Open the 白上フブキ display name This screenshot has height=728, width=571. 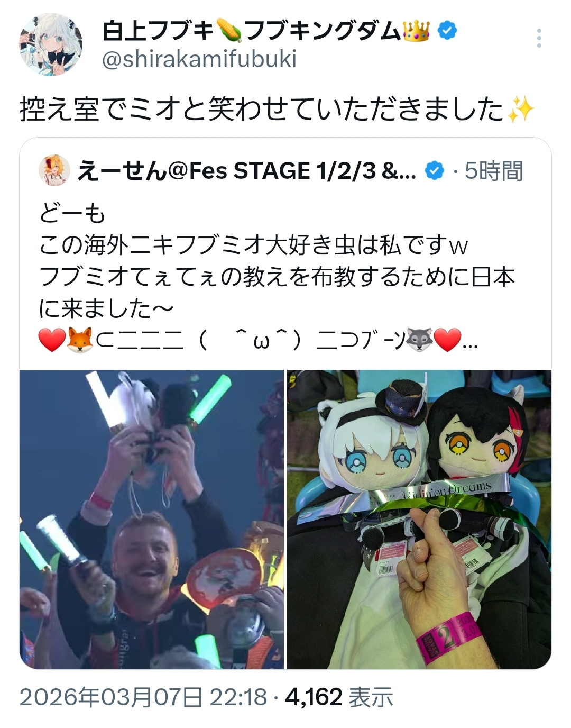click(158, 32)
